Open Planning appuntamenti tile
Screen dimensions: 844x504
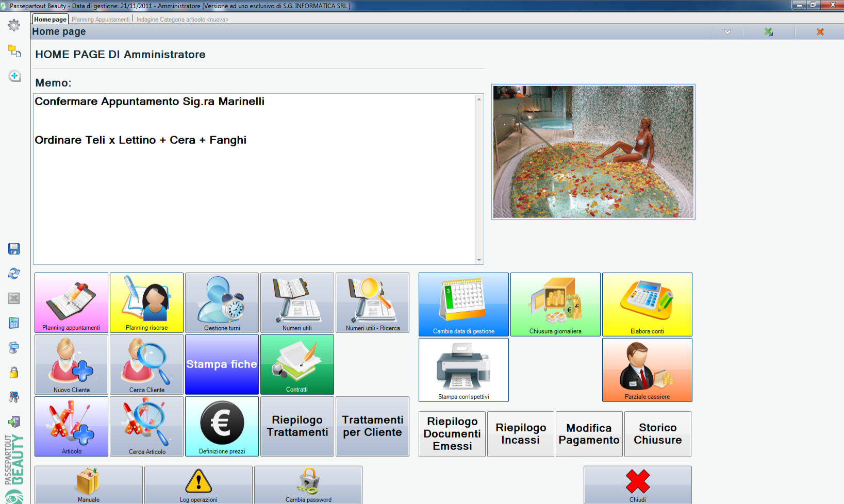pyautogui.click(x=71, y=303)
